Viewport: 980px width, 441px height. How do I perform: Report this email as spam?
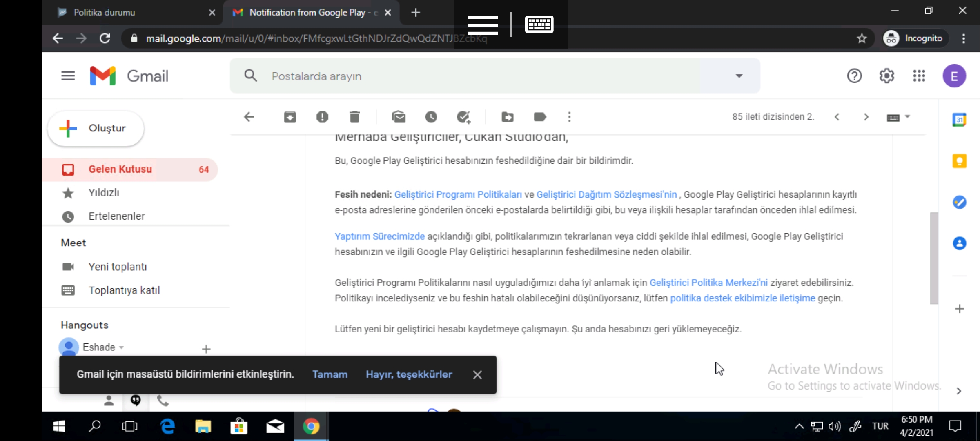tap(322, 117)
